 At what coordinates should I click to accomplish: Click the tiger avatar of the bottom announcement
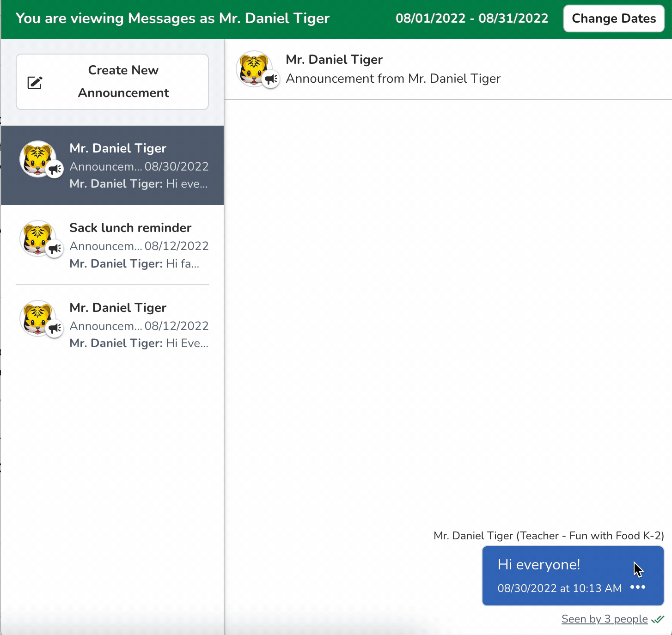pyautogui.click(x=37, y=317)
